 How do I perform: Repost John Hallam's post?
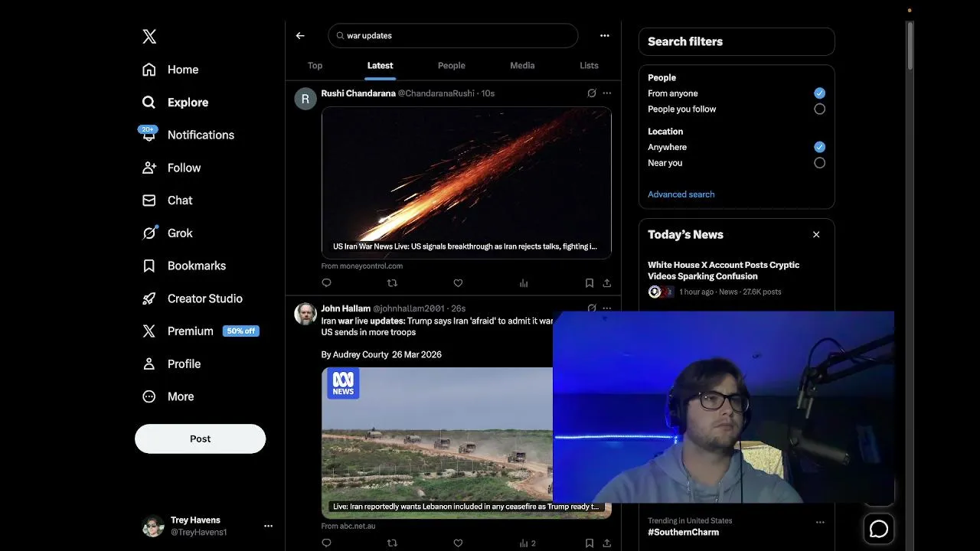(392, 543)
